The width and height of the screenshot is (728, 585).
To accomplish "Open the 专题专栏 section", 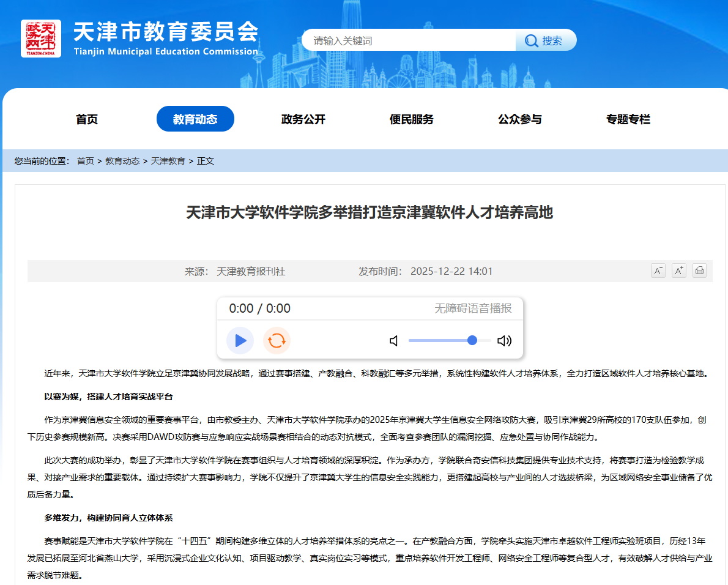I will pos(628,119).
